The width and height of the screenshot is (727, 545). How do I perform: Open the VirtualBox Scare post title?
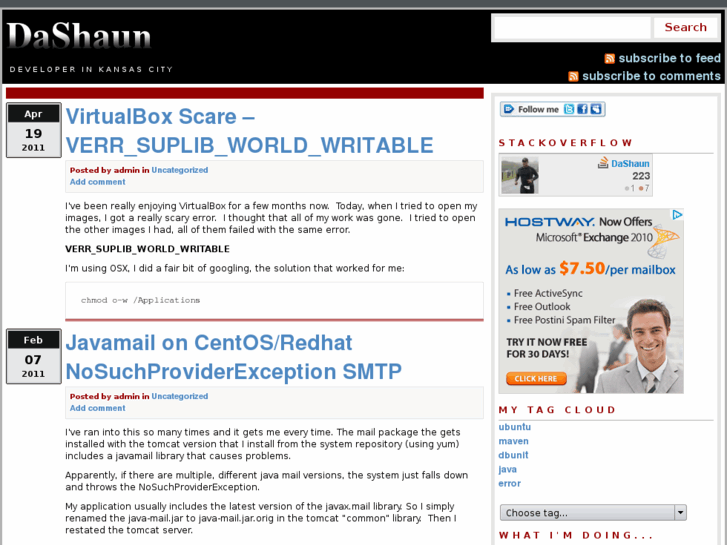coord(249,131)
